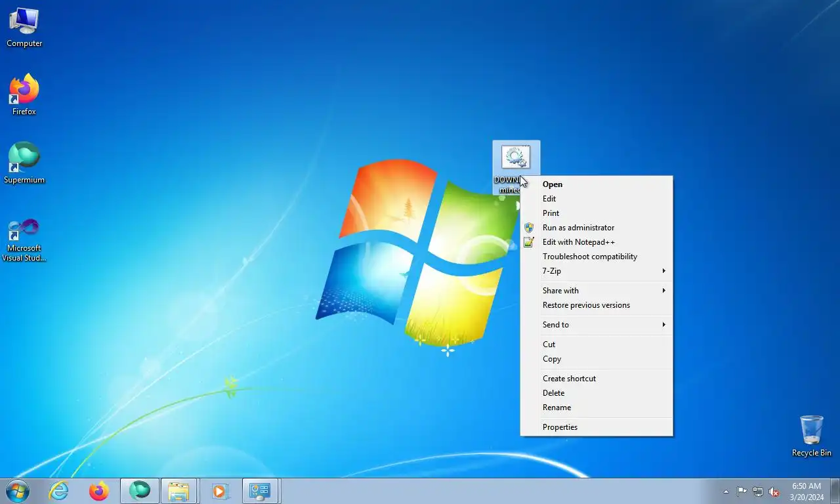840x504 pixels.
Task: Expand the Share with submenu
Action: [x=597, y=291]
